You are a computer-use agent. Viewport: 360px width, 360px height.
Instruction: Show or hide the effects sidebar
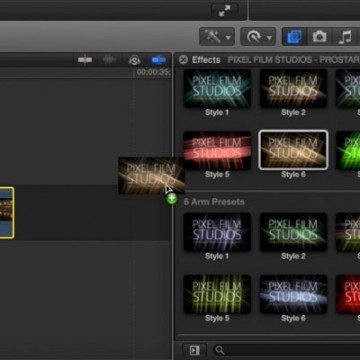click(x=194, y=350)
